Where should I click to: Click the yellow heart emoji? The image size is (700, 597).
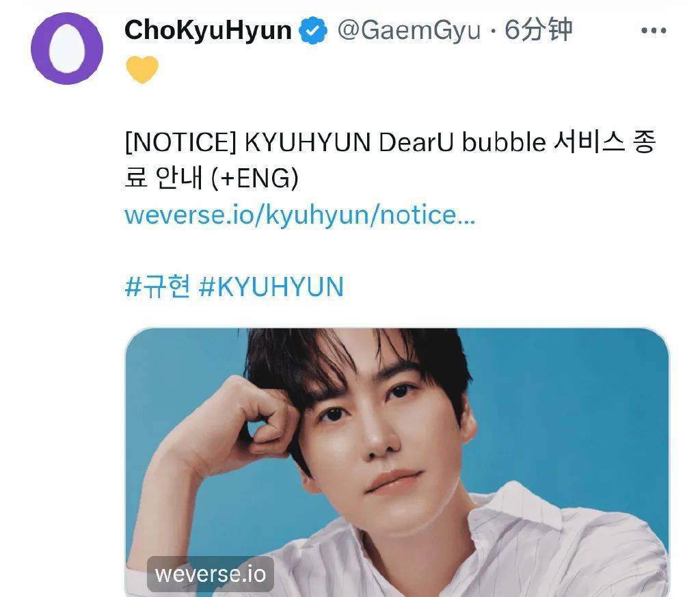pyautogui.click(x=142, y=70)
